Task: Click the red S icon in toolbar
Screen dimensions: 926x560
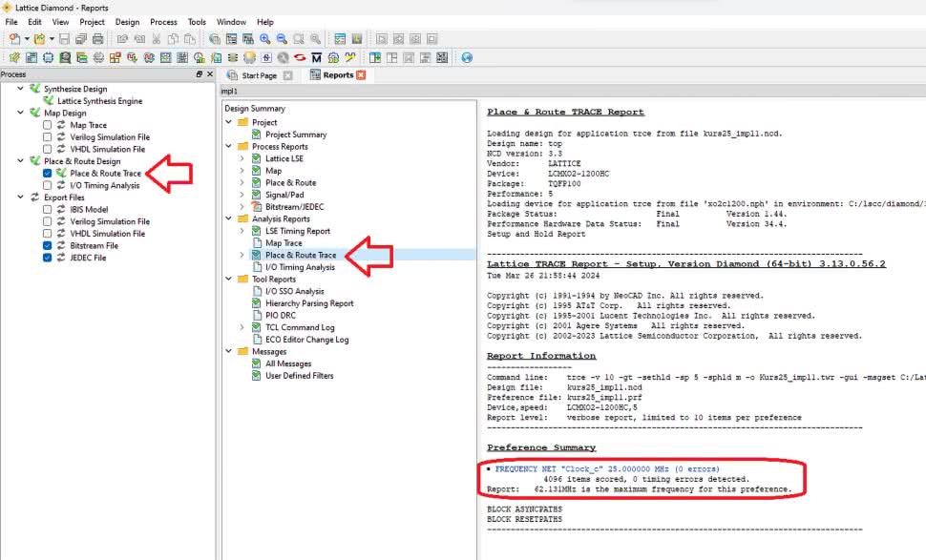Action: [299, 57]
